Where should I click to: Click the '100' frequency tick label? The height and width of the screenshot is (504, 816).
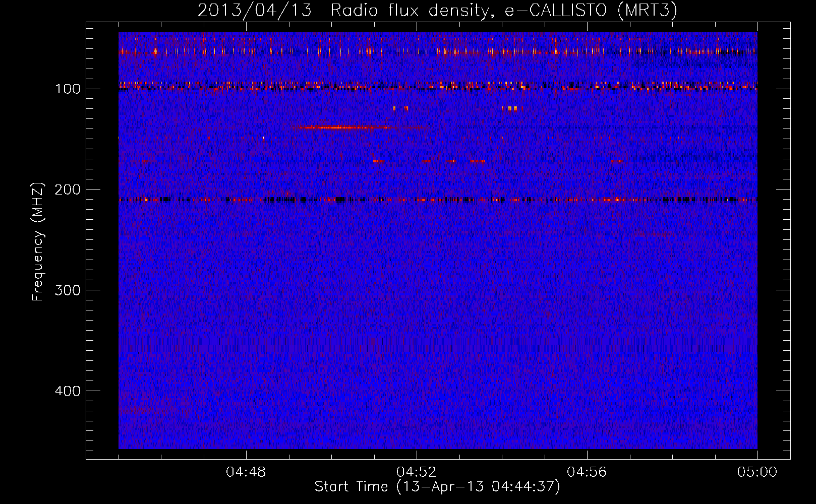(x=68, y=89)
